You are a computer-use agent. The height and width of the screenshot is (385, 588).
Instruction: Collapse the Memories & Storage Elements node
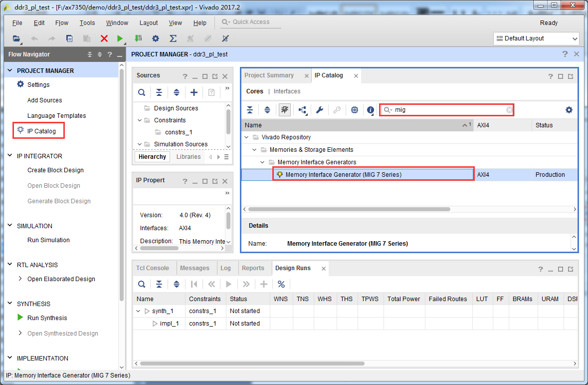[254, 149]
